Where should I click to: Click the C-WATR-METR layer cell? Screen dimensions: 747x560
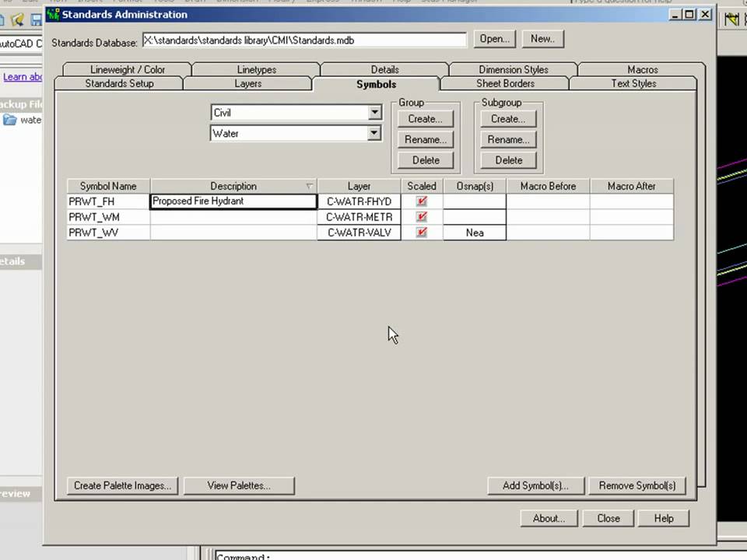click(x=359, y=217)
